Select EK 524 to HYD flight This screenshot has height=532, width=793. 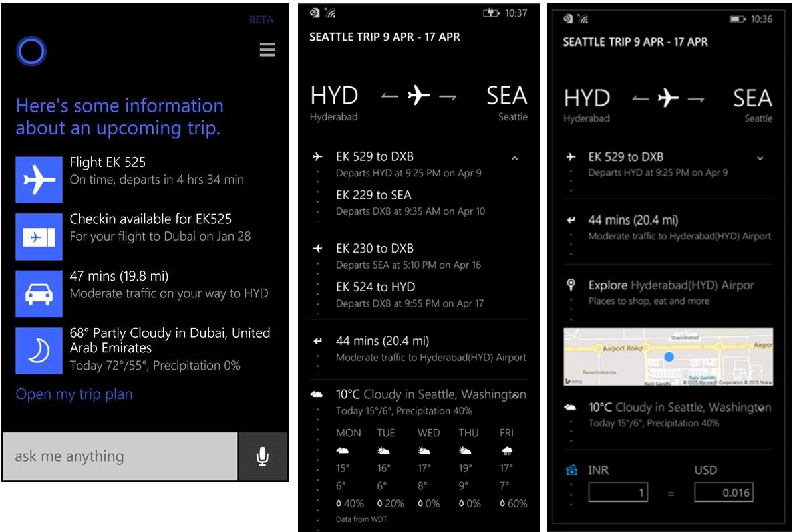pyautogui.click(x=410, y=295)
